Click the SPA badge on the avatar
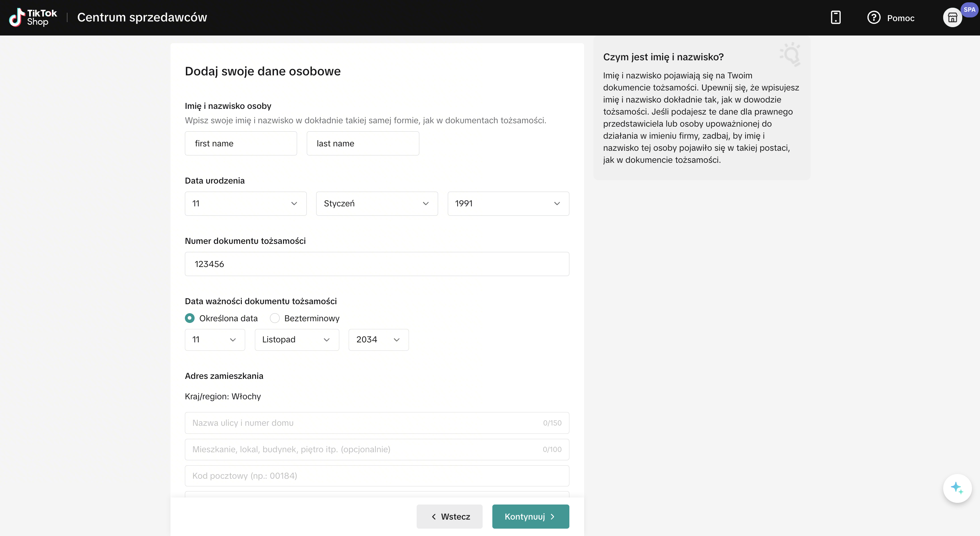 969,9
